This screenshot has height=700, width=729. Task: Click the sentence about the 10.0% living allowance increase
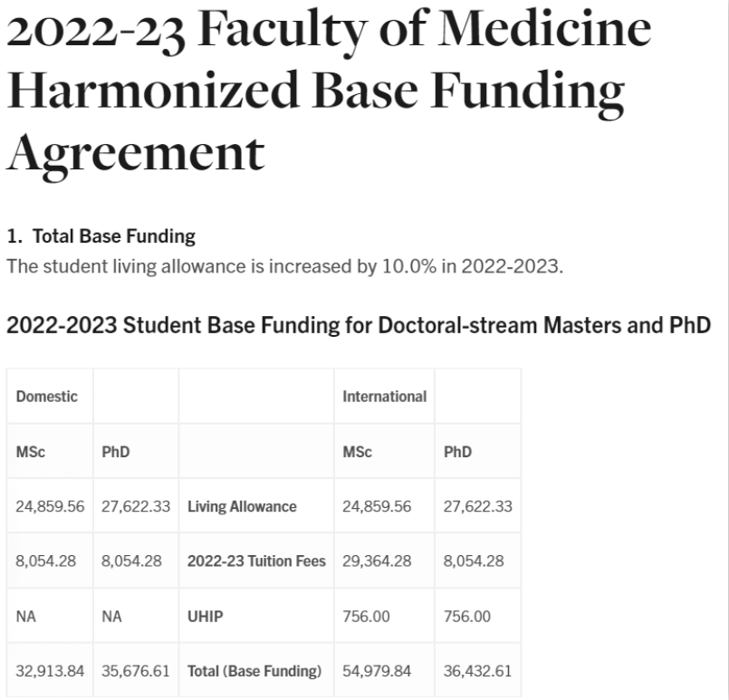284,269
